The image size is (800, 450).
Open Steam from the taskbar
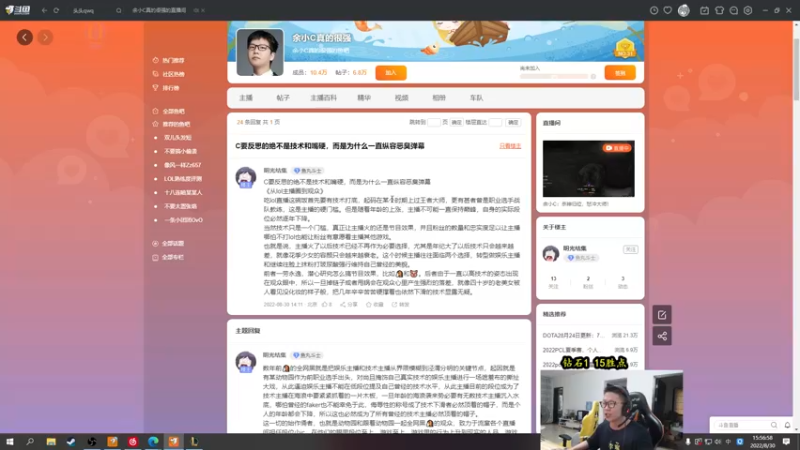coord(71,442)
